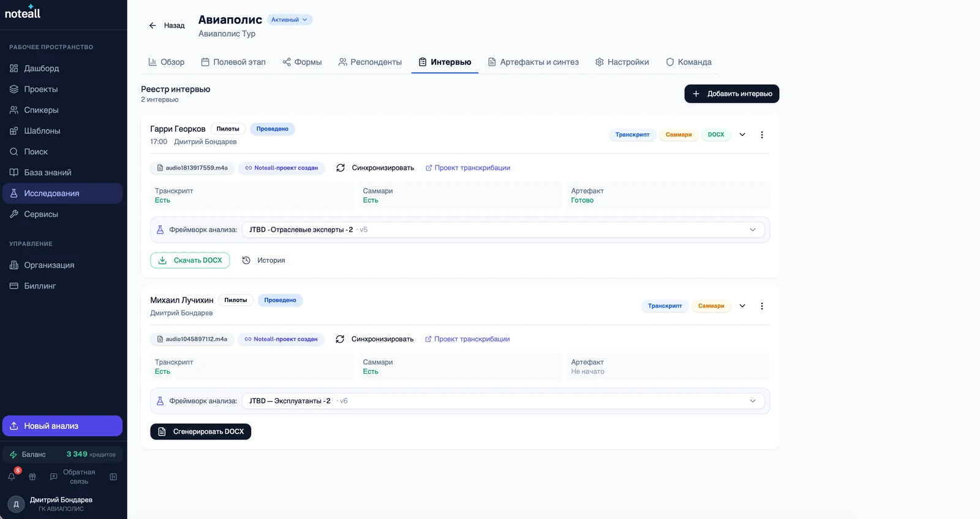
Task: Click Синхронизировать for Михаил Лучихин
Action: pyautogui.click(x=374, y=339)
